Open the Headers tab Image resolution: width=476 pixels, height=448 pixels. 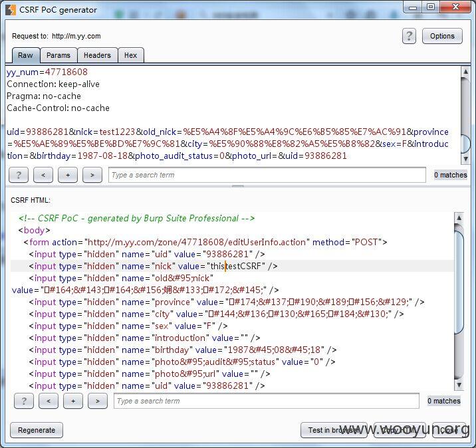[97, 55]
